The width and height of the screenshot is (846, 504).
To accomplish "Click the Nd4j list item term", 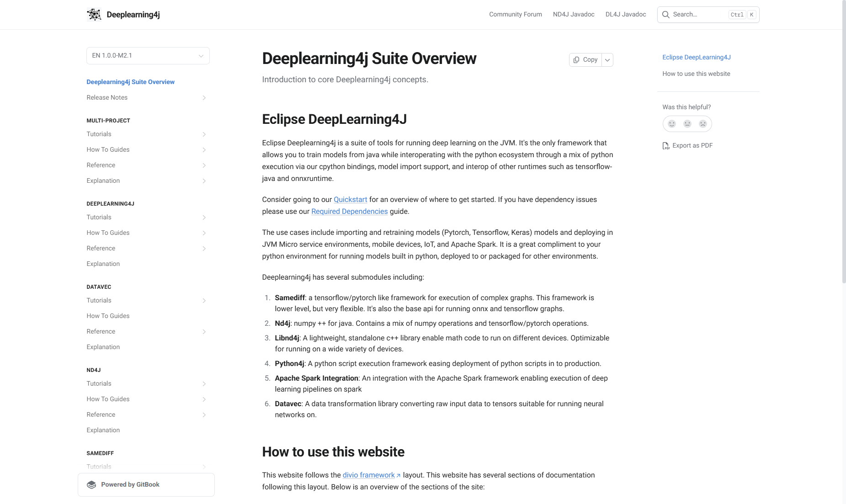I will 282,324.
